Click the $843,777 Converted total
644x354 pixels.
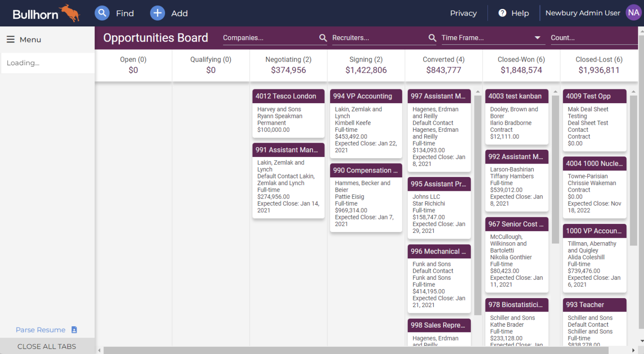tap(444, 70)
